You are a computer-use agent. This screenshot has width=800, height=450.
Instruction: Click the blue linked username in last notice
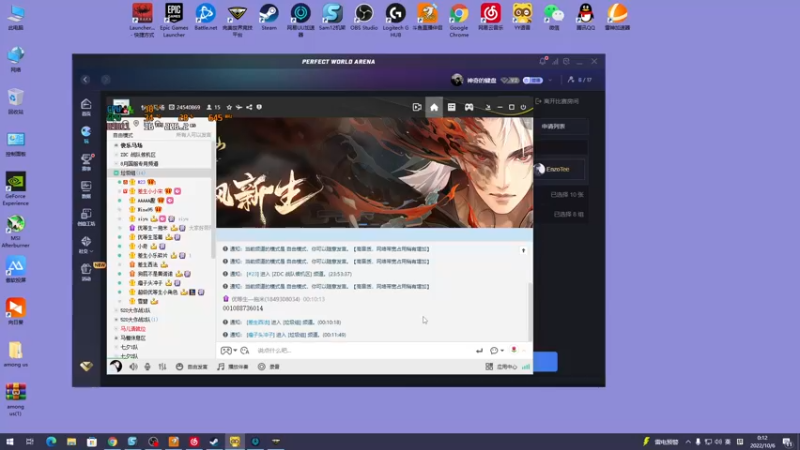(261, 335)
